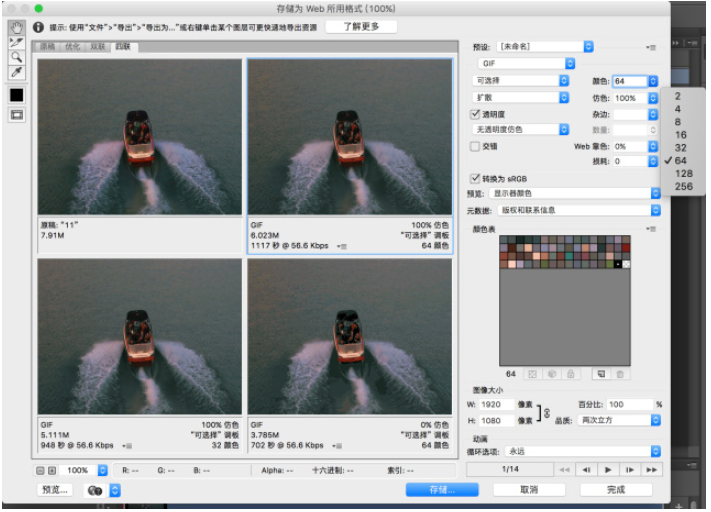This screenshot has height=512, width=711.
Task: Select the Zoom magnifier tool
Action: 16,58
